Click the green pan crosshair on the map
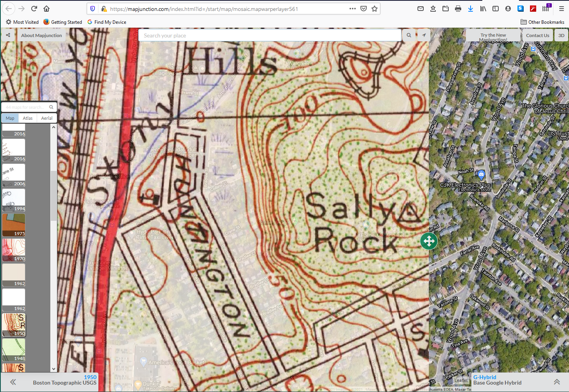 [428, 241]
